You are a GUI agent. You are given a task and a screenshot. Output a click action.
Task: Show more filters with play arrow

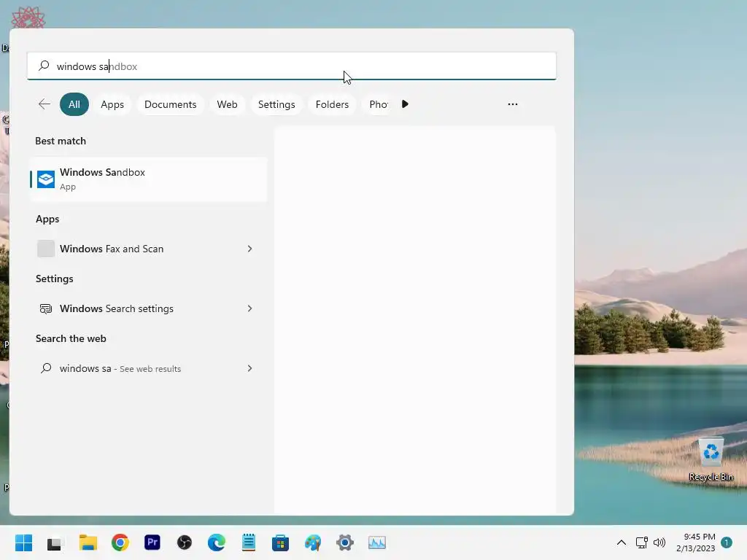coord(405,104)
